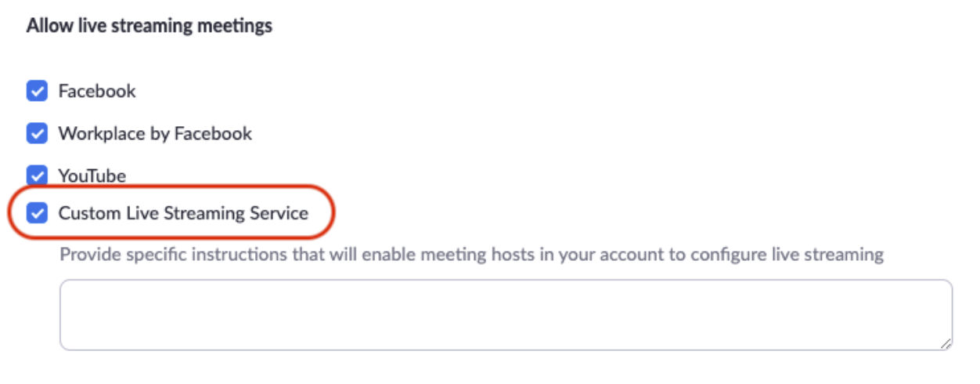Uncheck the Facebook checkbox

[x=37, y=92]
